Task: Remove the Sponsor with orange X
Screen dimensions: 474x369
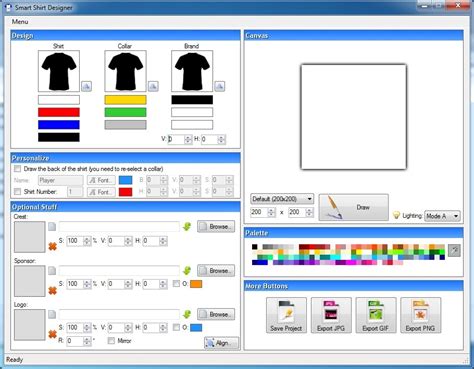Action: tap(52, 290)
